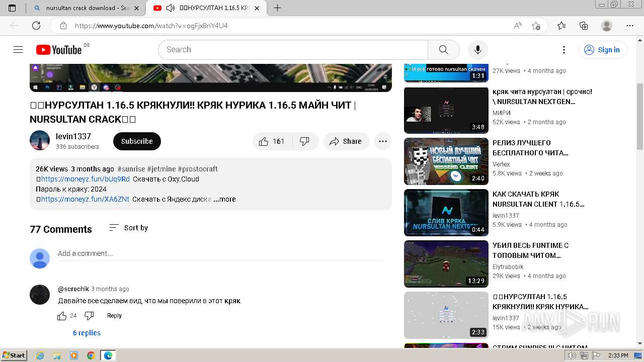Expand description with ...more

click(x=224, y=199)
